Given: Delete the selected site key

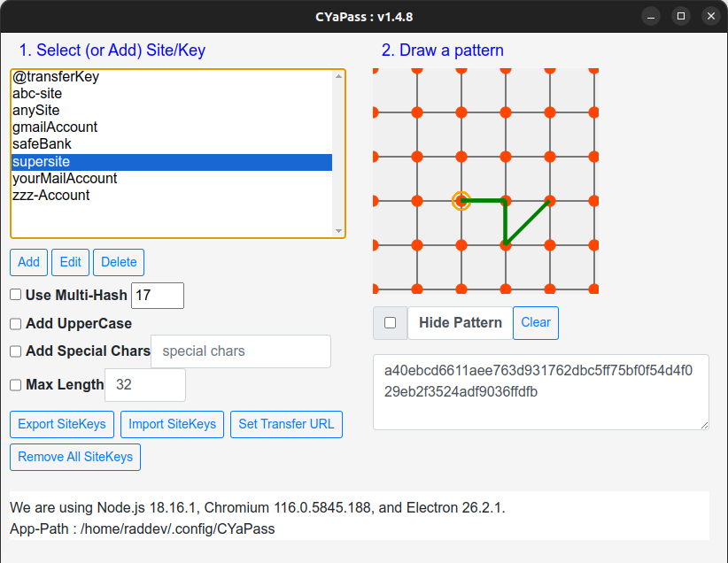Looking at the screenshot, I should [119, 262].
